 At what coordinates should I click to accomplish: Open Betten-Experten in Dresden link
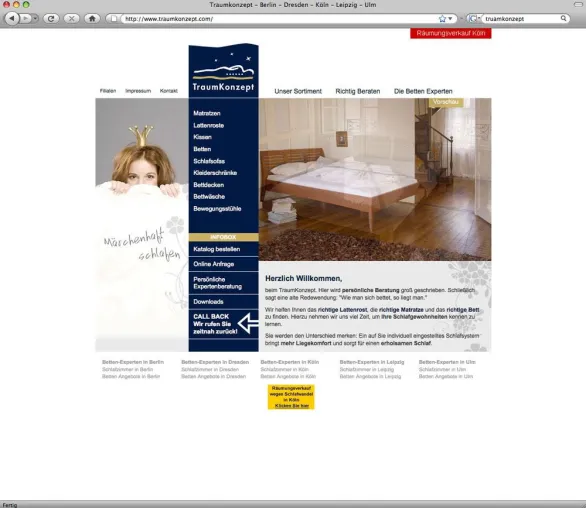(215, 362)
